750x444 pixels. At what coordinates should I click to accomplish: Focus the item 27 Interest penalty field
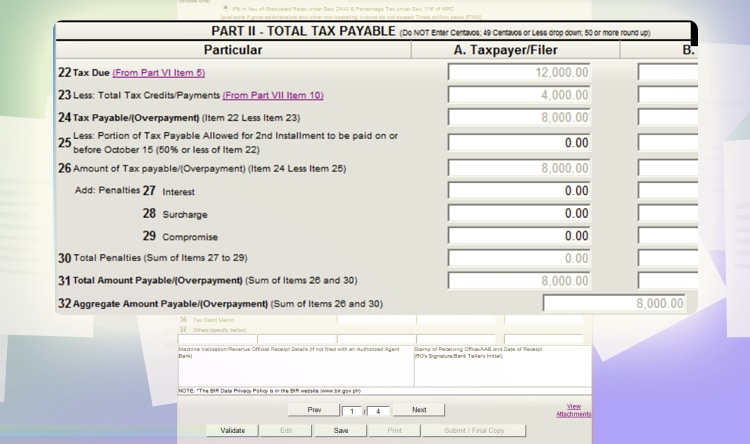click(x=520, y=190)
